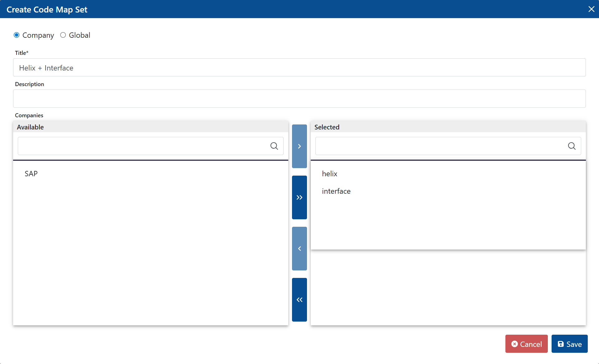Focus the Selected companies search box

448,146
